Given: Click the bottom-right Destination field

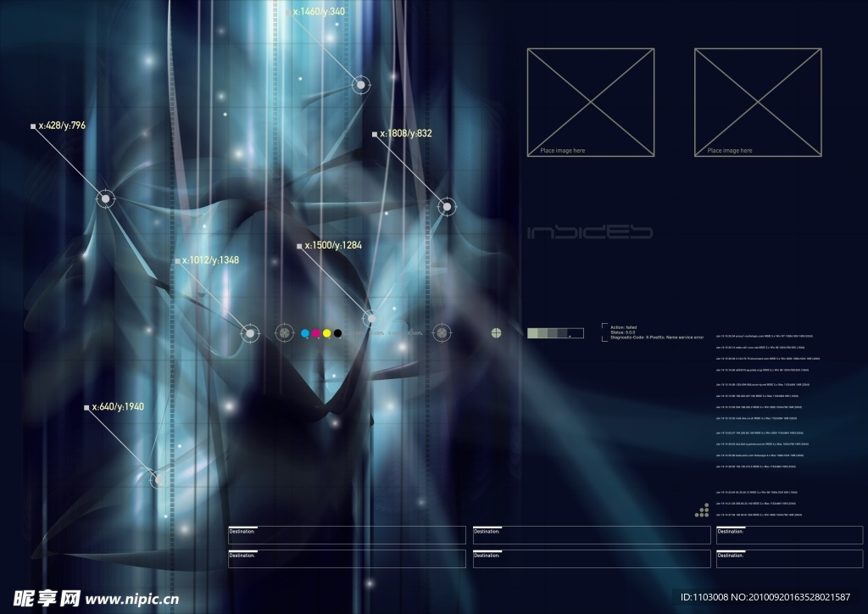Looking at the screenshot, I should click(x=789, y=559).
